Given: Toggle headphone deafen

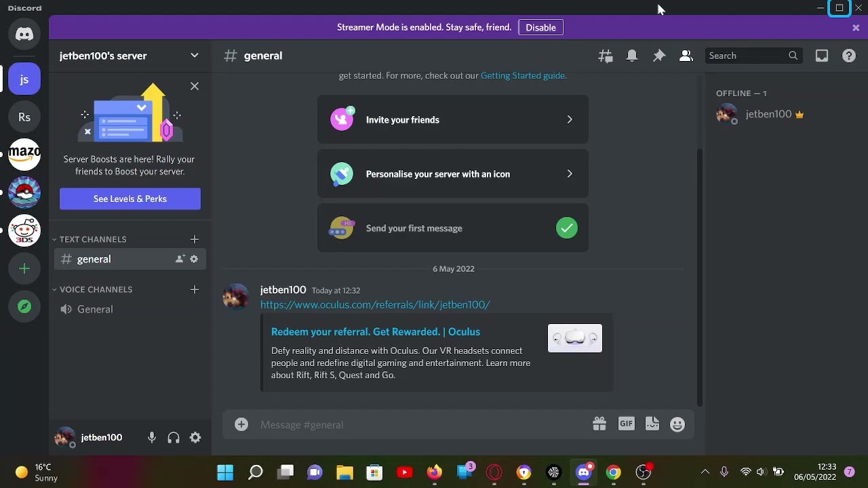Looking at the screenshot, I should pyautogui.click(x=174, y=438).
